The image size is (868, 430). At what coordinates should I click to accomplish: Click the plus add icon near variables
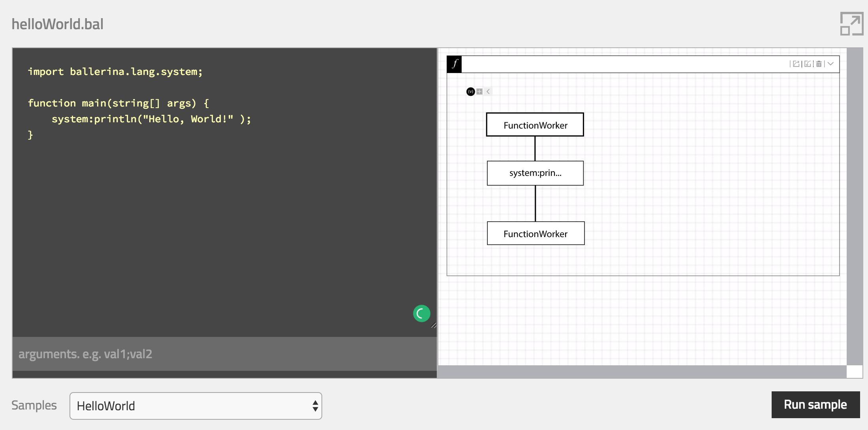point(479,92)
